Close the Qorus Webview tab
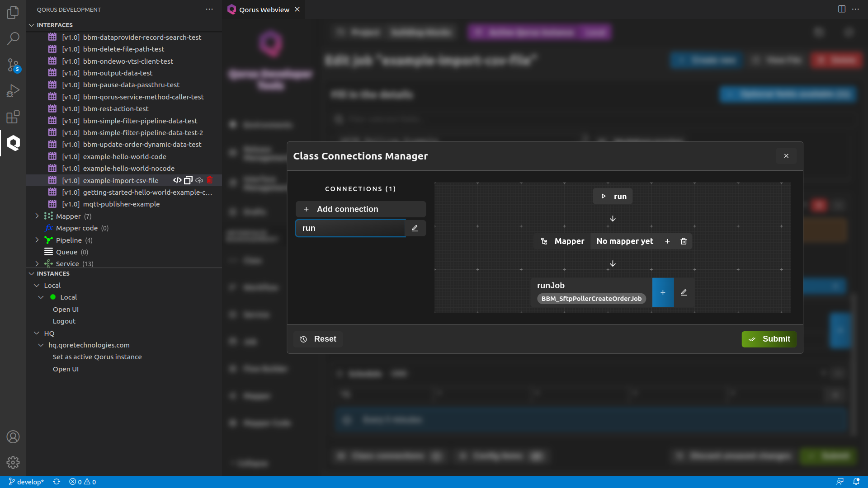Screen dimensions: 868x488 click(297, 9)
